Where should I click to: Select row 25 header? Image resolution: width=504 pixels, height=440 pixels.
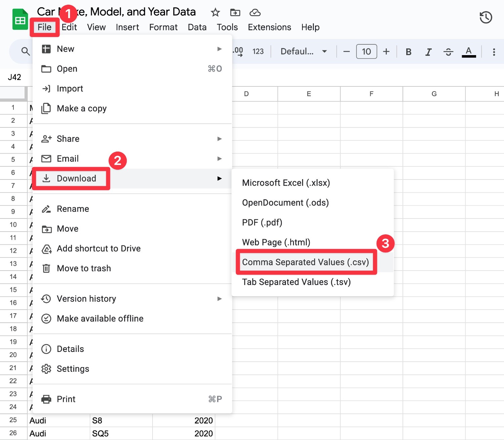tap(13, 420)
